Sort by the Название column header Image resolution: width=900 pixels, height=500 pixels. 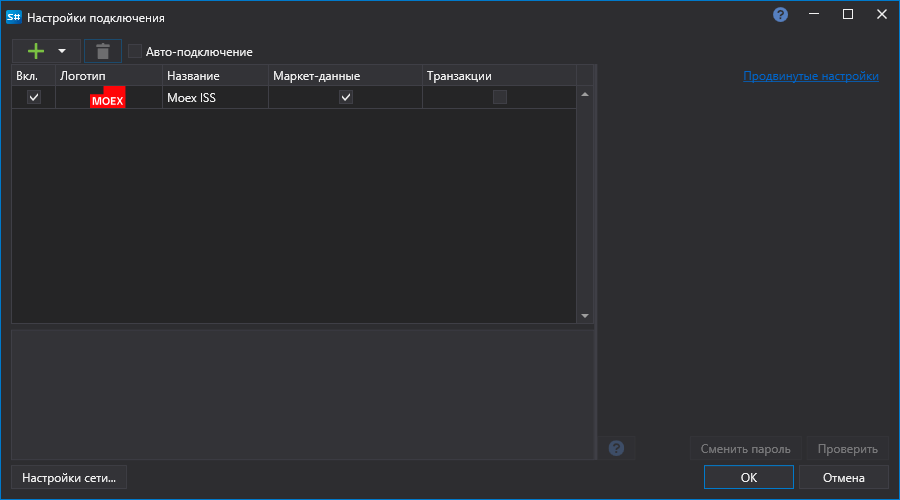[215, 76]
